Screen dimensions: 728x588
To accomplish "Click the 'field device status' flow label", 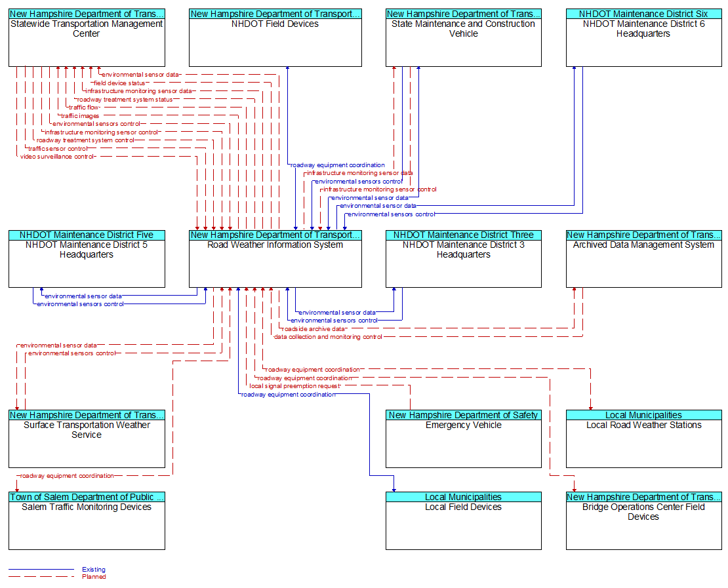I will pos(119,83).
